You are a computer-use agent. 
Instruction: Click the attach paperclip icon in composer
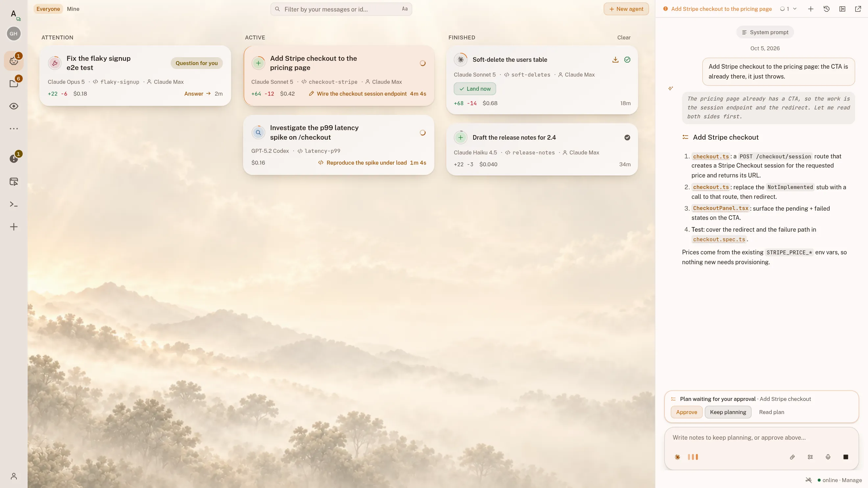tap(792, 457)
